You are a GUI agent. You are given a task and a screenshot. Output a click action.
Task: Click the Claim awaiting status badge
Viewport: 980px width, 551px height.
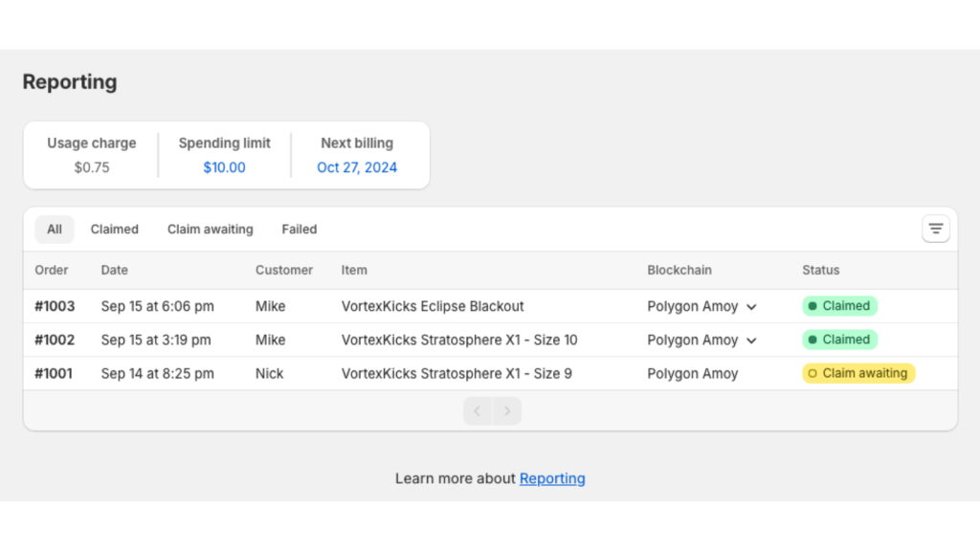point(858,373)
